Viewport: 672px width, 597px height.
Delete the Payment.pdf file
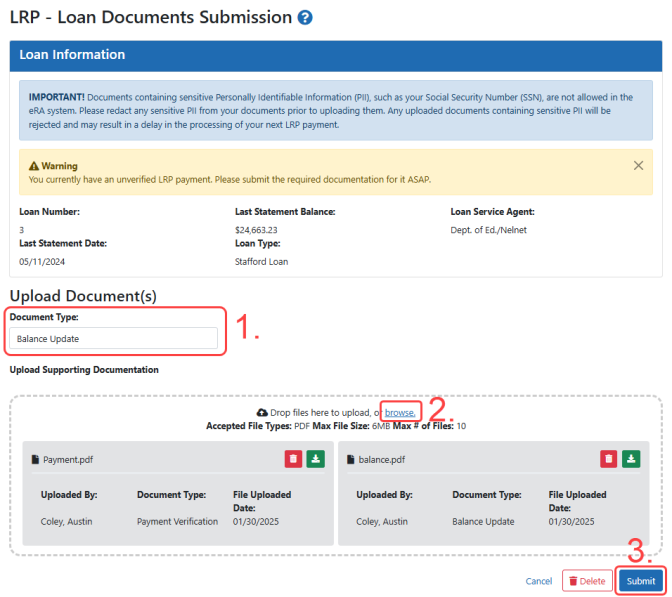[294, 459]
